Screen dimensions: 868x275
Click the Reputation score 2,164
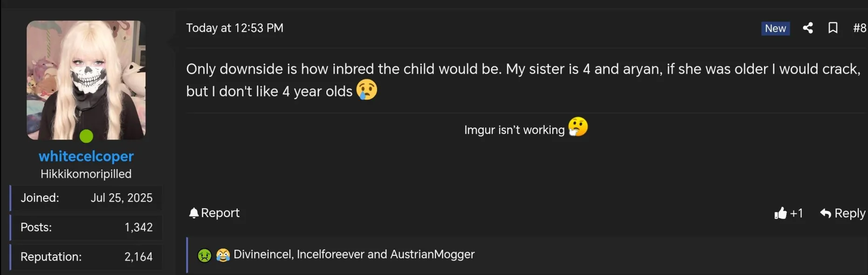(x=138, y=257)
